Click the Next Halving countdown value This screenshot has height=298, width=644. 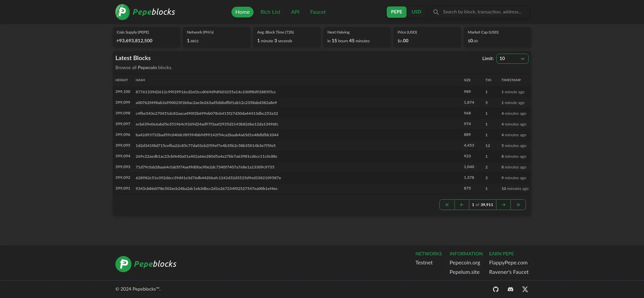pyautogui.click(x=348, y=41)
